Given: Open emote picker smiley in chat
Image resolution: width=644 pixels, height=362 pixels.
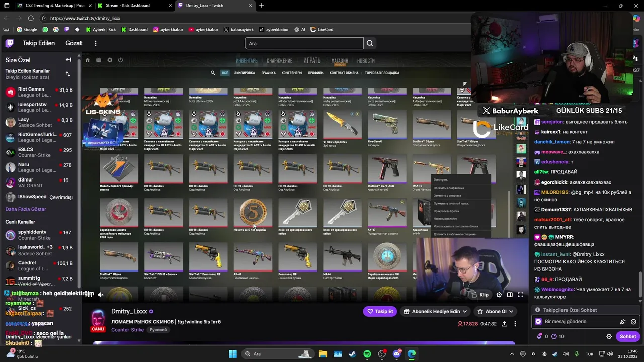Looking at the screenshot, I should pyautogui.click(x=633, y=322).
